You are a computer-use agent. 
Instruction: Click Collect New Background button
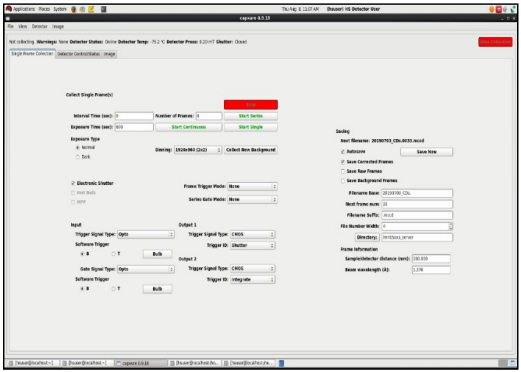point(251,150)
